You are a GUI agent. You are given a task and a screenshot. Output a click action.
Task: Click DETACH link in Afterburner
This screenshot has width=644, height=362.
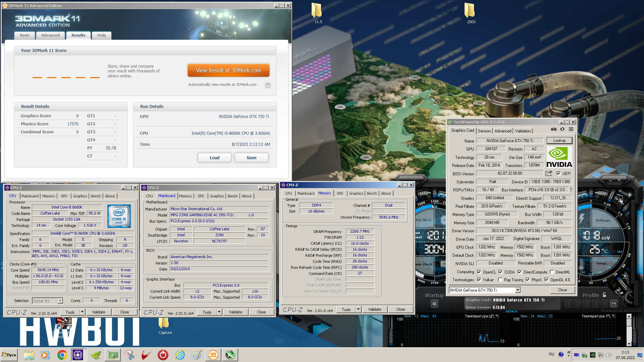[512, 311]
